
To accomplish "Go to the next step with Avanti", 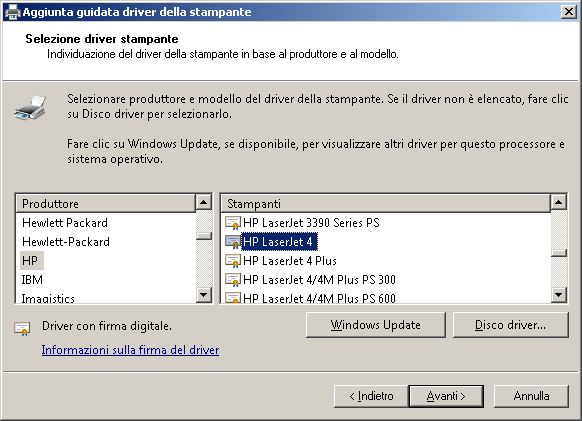I will [x=446, y=396].
